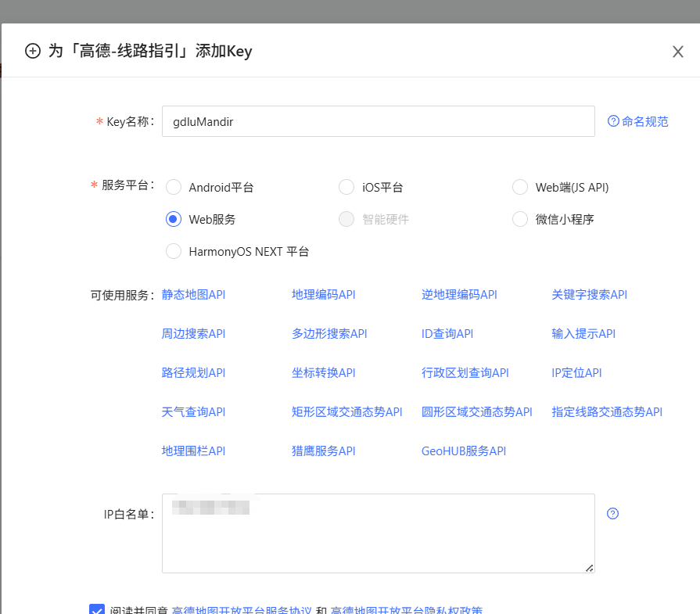Open the 逆地理编码API link
The image size is (700, 614).
coord(459,295)
